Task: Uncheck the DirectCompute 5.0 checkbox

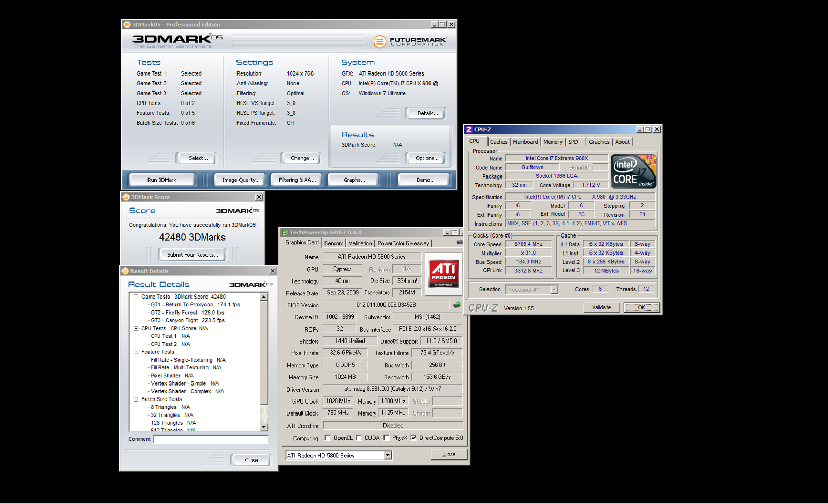Action: [413, 438]
